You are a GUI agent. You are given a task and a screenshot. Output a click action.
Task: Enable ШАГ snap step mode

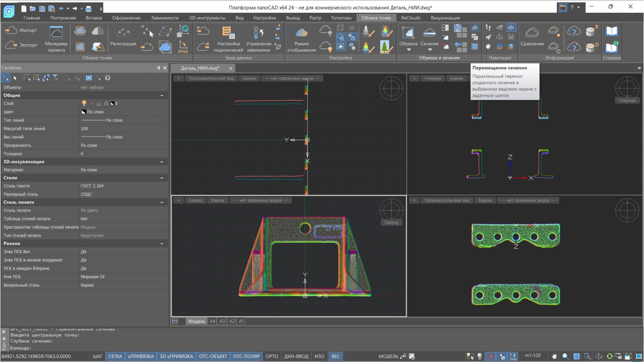point(97,356)
